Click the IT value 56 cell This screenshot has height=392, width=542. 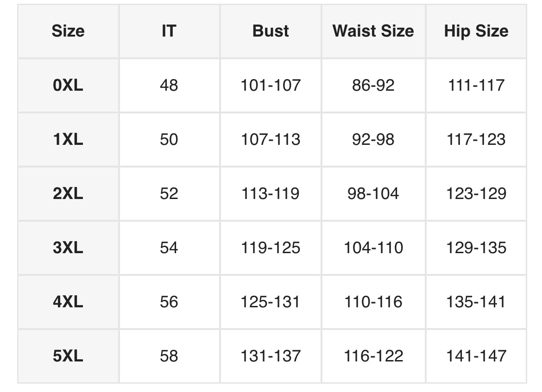coord(169,302)
